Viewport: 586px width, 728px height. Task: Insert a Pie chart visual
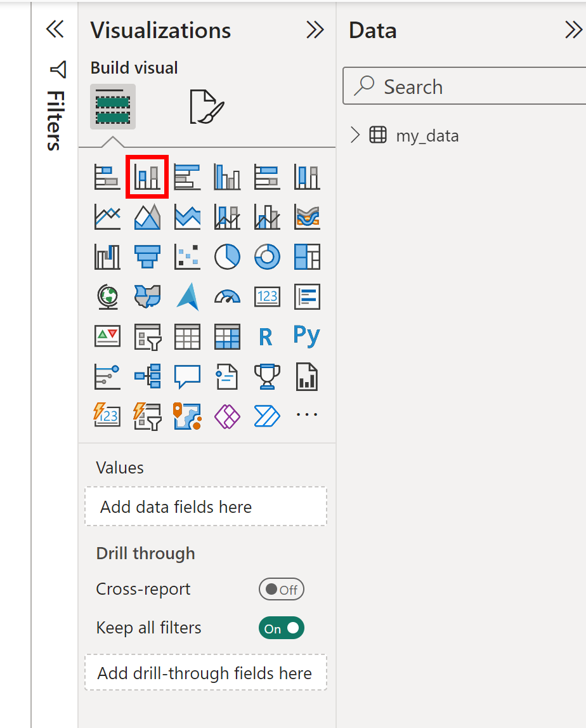pos(227,256)
